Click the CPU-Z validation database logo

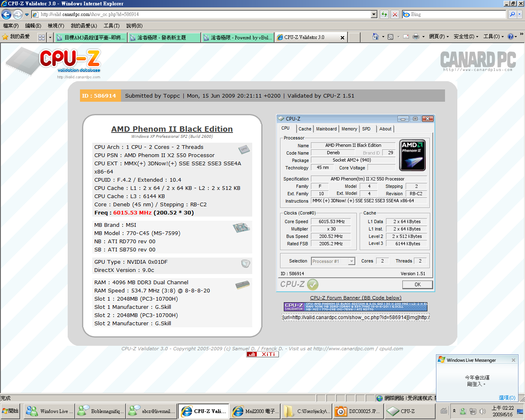pyautogui.click(x=53, y=62)
